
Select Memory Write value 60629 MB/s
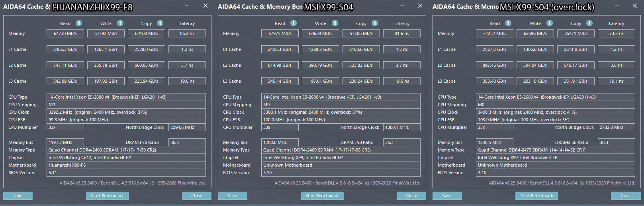click(321, 33)
